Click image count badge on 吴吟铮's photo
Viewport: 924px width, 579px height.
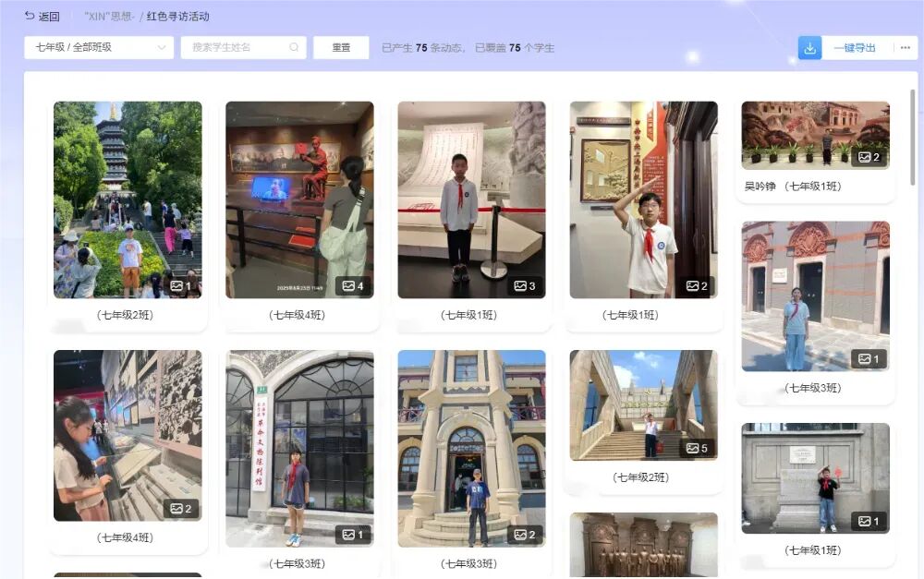pyautogui.click(x=869, y=157)
